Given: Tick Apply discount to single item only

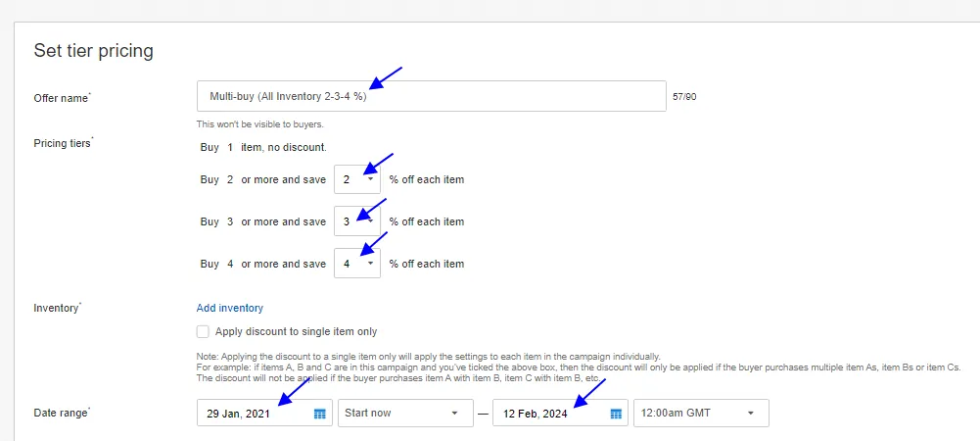Looking at the screenshot, I should pos(203,331).
